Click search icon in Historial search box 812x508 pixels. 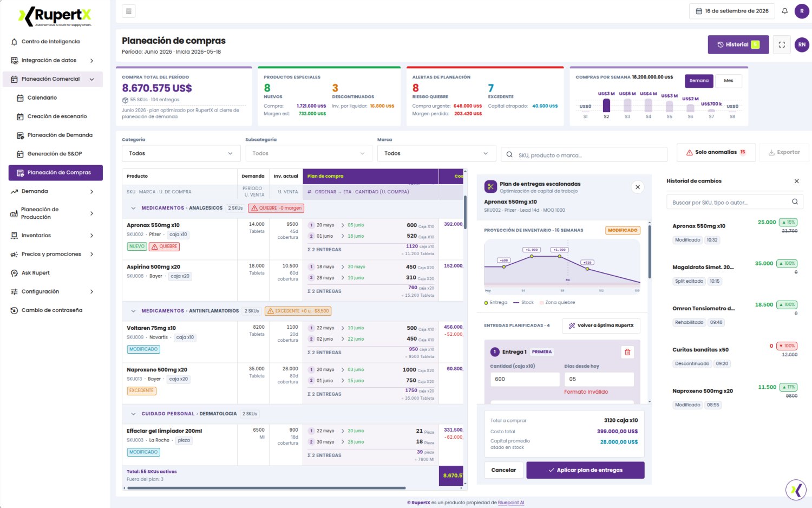coord(795,202)
